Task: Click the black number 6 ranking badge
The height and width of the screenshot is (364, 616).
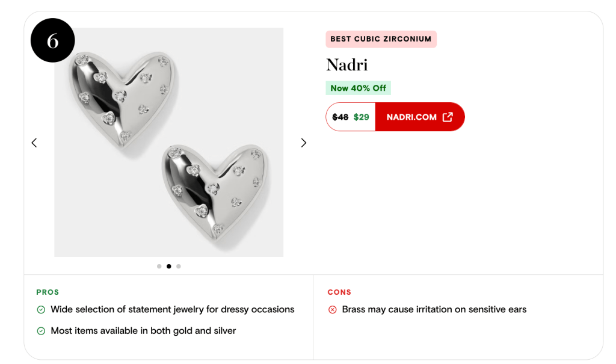Action: point(53,40)
